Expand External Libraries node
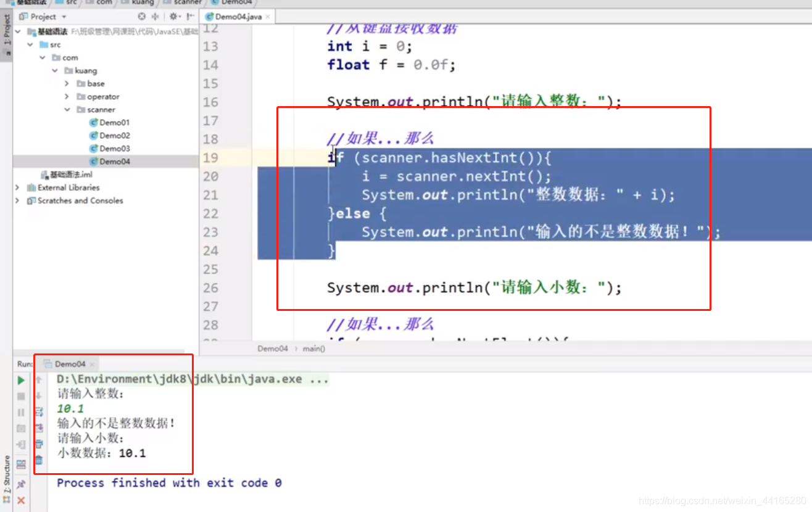Image resolution: width=812 pixels, height=512 pixels. coord(17,188)
